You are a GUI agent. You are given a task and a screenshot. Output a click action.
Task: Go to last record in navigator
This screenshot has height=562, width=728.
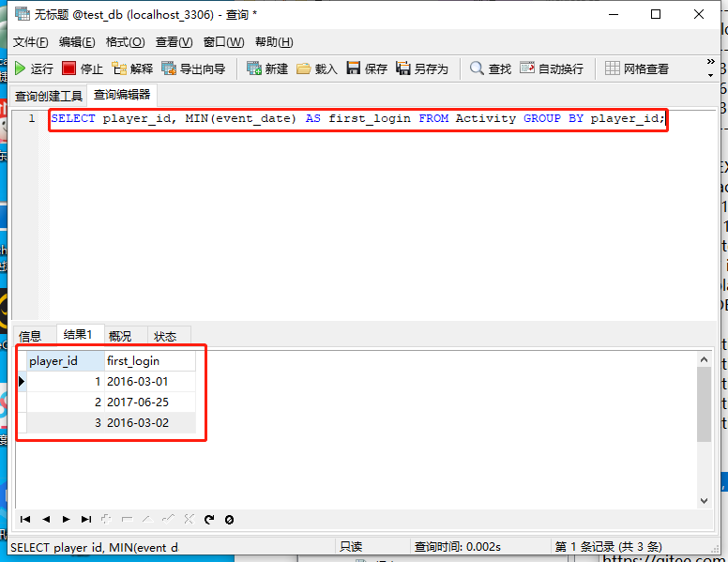86,519
